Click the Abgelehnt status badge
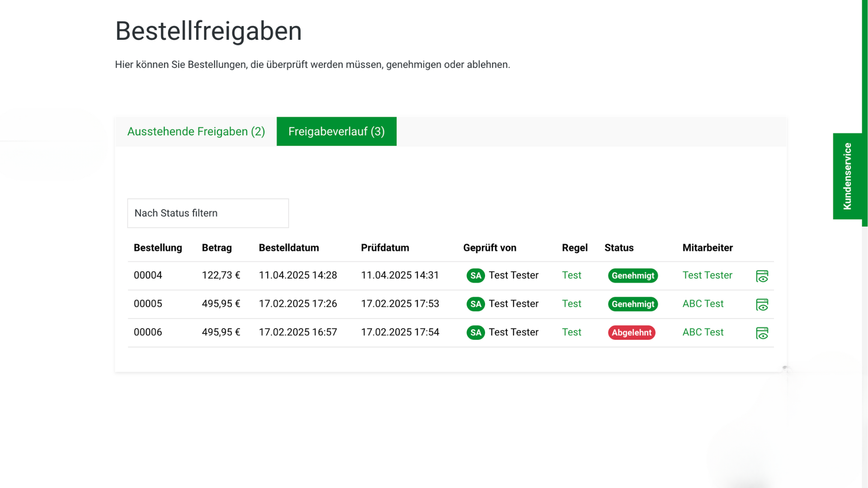The image size is (868, 488). coord(631,333)
